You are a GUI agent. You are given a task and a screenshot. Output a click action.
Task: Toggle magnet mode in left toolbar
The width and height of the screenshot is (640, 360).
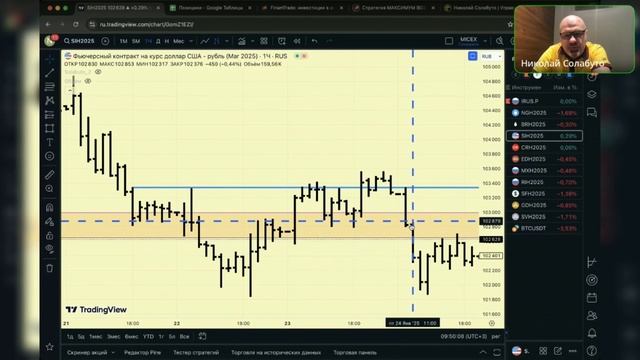[x=50, y=207]
